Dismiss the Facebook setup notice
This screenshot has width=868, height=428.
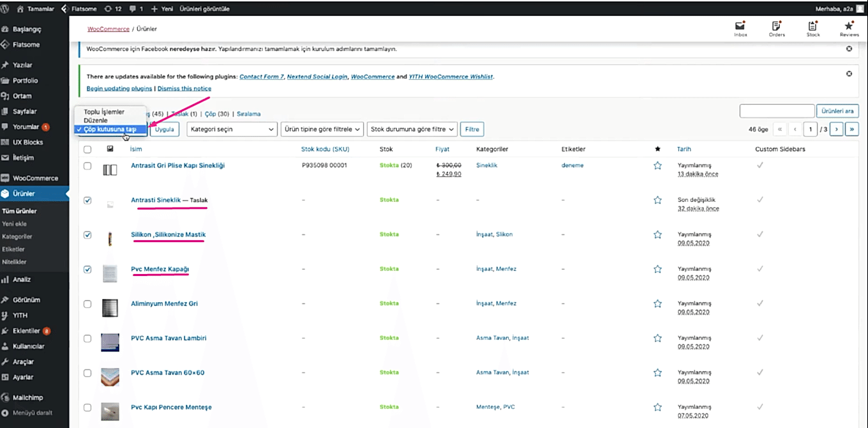coord(849,49)
